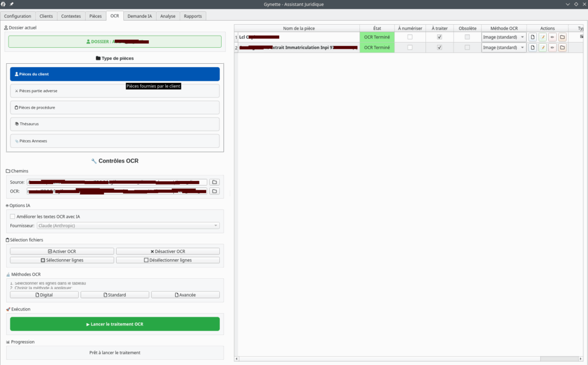Click the 'Désactiver OCR' button

coord(168,251)
